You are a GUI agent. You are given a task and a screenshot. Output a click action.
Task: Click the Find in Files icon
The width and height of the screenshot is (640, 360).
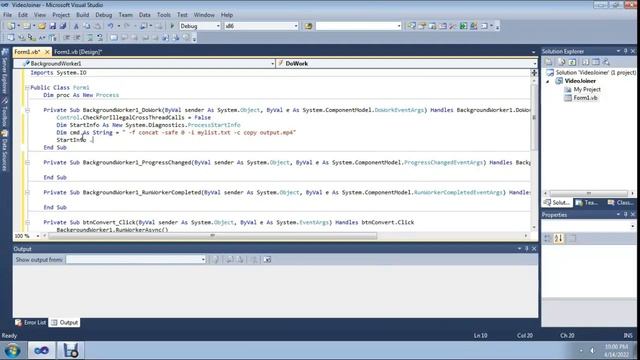308,26
